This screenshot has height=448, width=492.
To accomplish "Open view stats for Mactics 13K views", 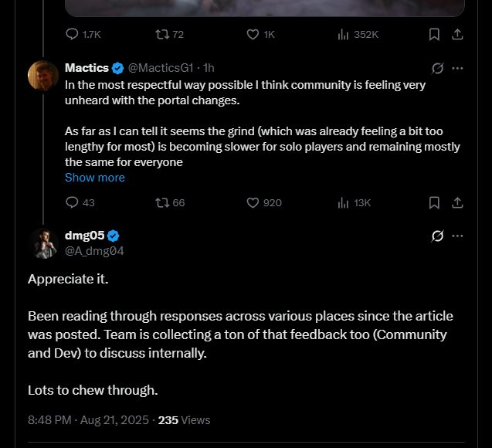I will pyautogui.click(x=344, y=202).
